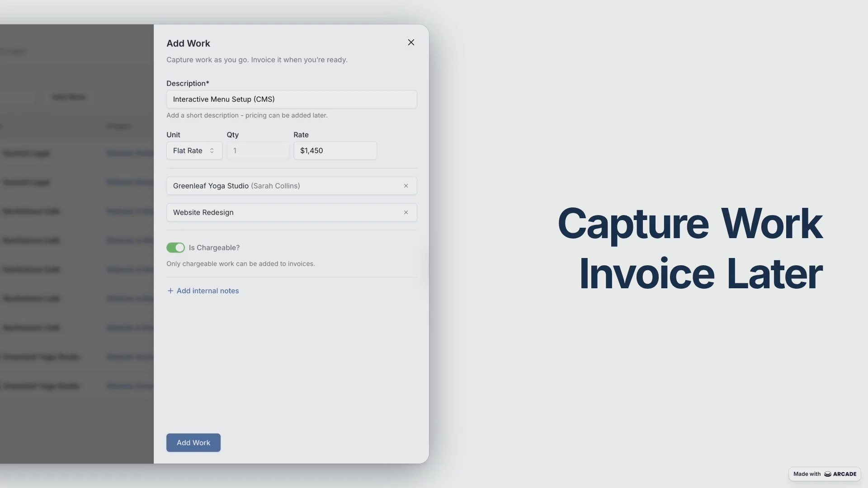Submit with the Add Work button
This screenshot has width=868, height=488.
coord(193,443)
